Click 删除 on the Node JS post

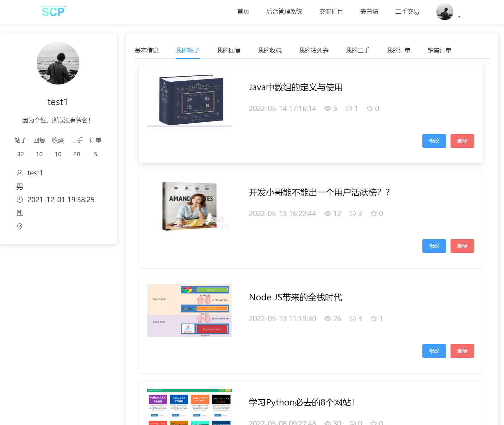pos(462,351)
